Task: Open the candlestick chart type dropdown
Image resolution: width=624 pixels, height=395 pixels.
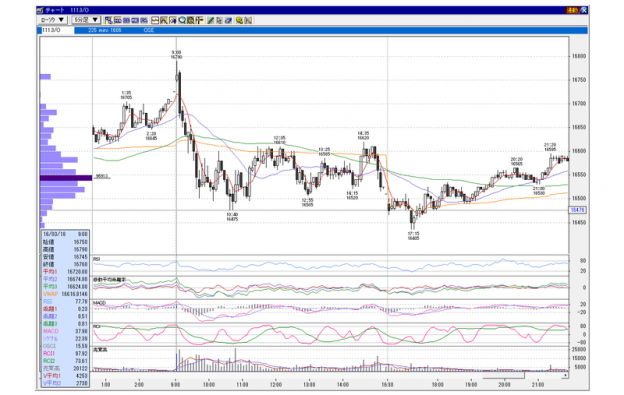Action: click(x=52, y=20)
